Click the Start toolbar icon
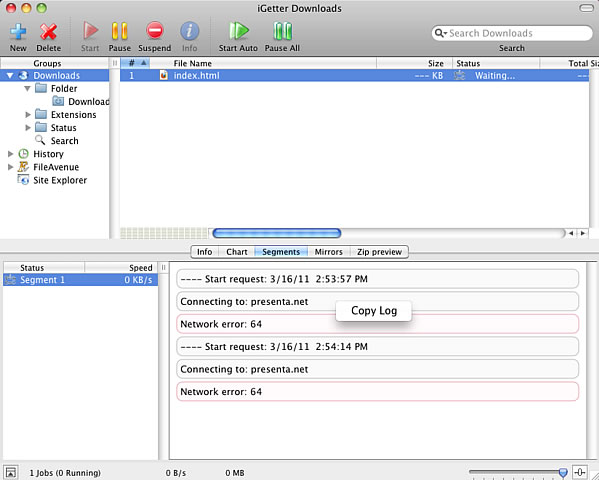 pyautogui.click(x=90, y=31)
